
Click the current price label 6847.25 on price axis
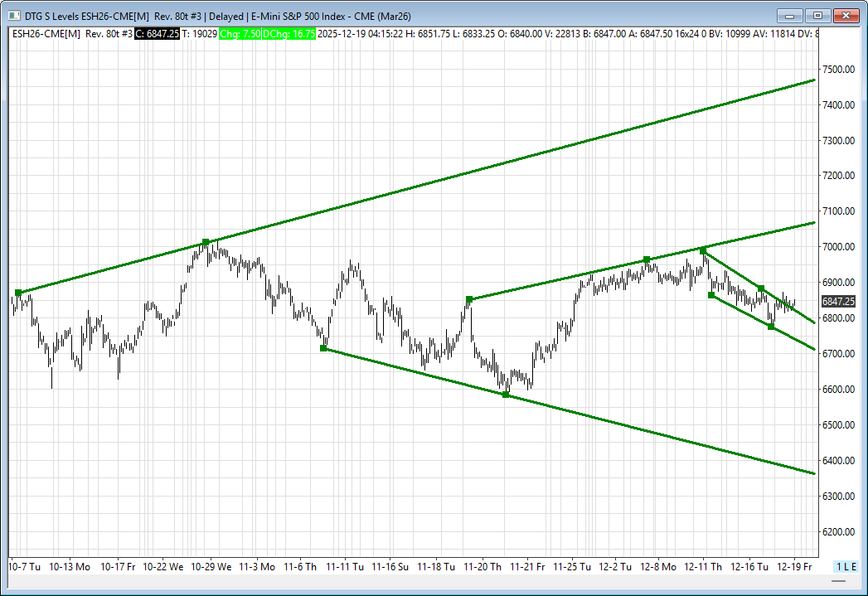[838, 302]
